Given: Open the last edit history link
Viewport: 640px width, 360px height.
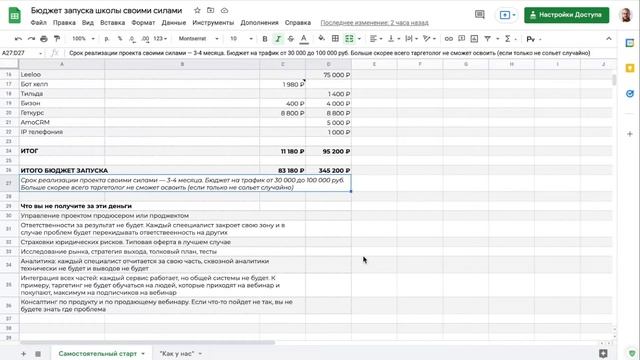Looking at the screenshot, I should pyautogui.click(x=374, y=22).
